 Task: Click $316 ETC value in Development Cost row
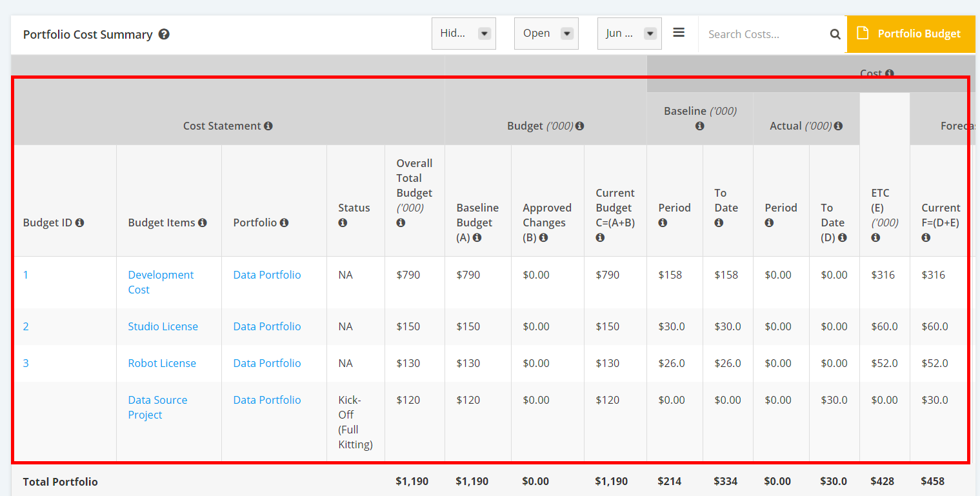(883, 275)
